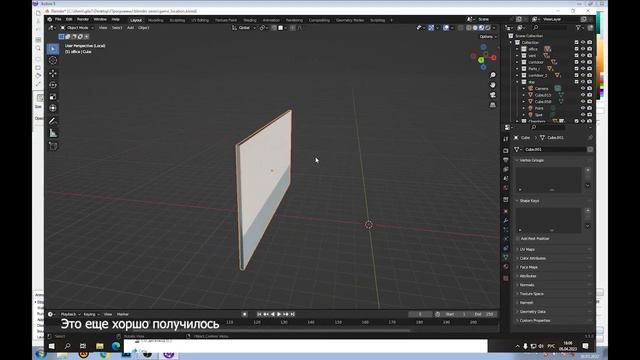Click the outliner filter funnel icon

click(578, 28)
